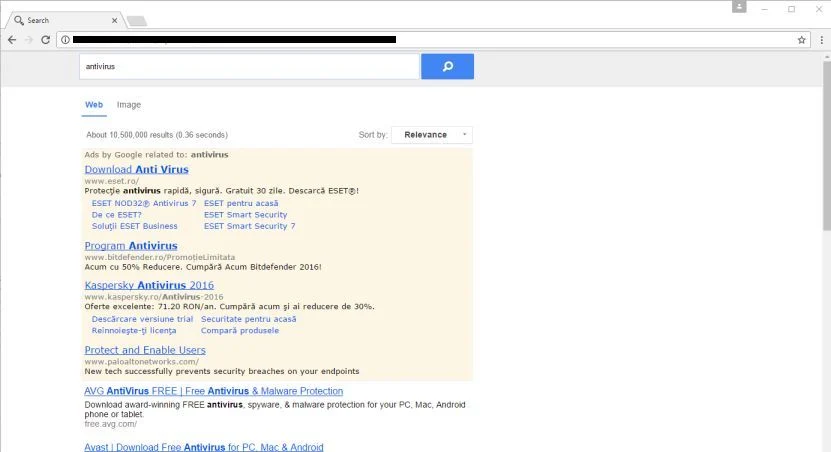
Task: Open the Download Anti Virus link
Action: (136, 170)
